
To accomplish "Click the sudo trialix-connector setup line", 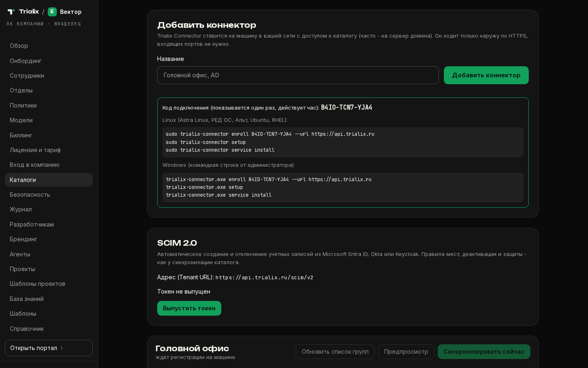I will pos(206,142).
